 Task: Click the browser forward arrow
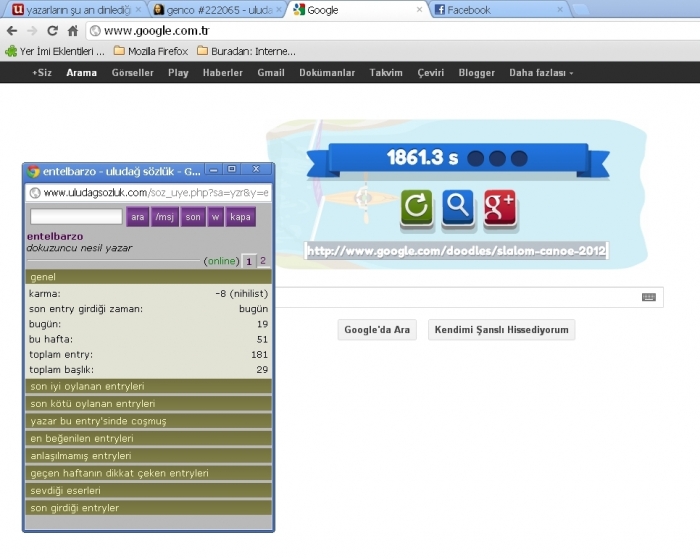click(32, 30)
